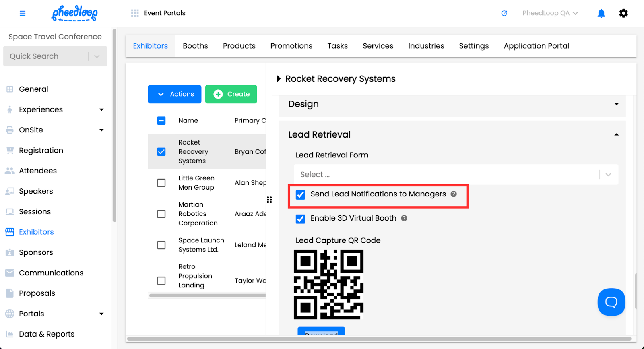
Task: Open the Actions menu button
Action: point(175,94)
